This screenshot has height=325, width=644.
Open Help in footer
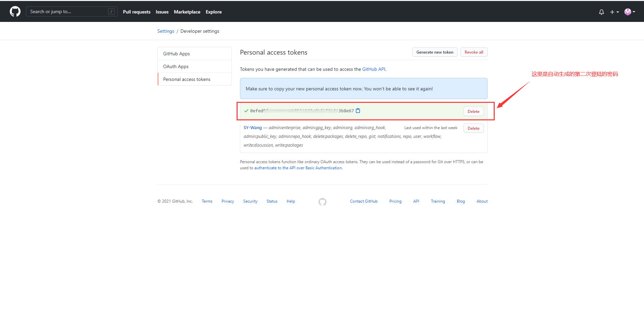click(x=291, y=201)
